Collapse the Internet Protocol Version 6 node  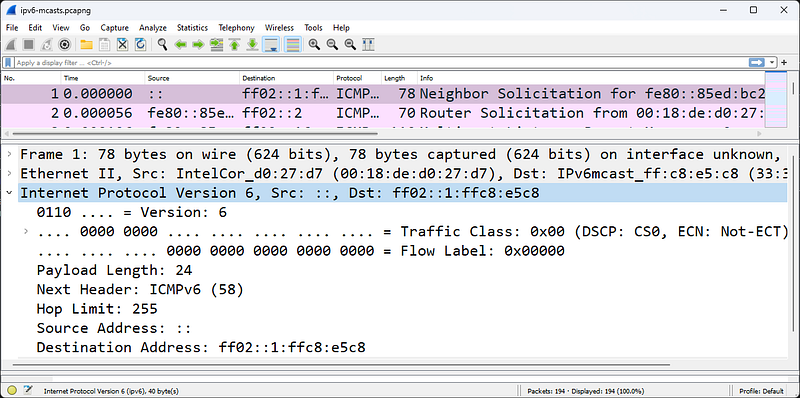9,192
